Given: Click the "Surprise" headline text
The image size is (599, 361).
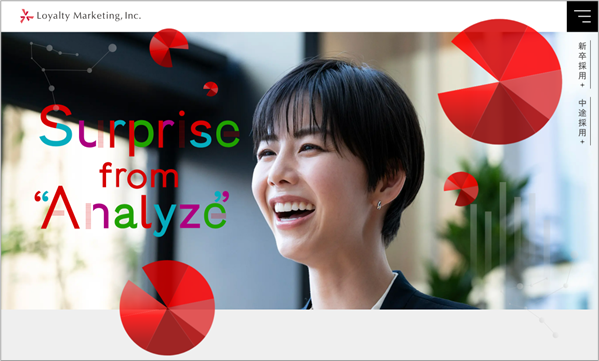Looking at the screenshot, I should tap(139, 130).
